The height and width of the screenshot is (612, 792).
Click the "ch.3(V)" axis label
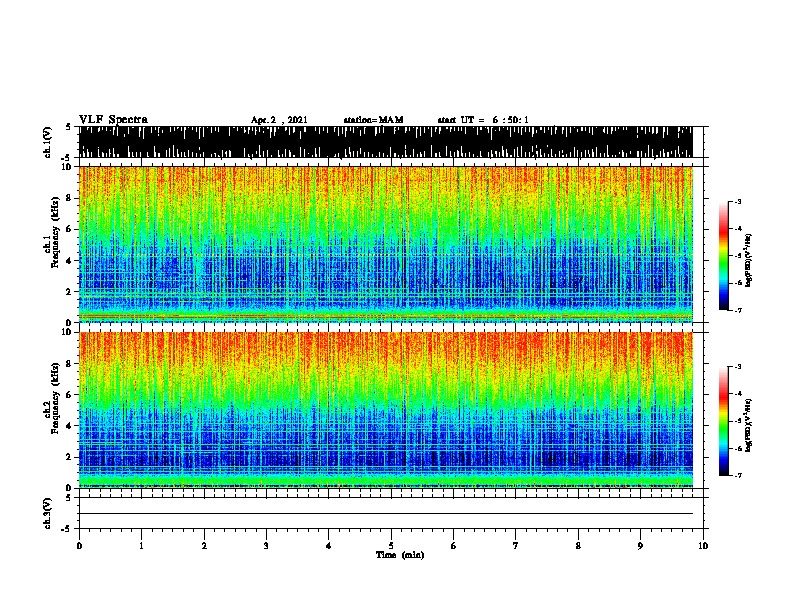coord(48,513)
